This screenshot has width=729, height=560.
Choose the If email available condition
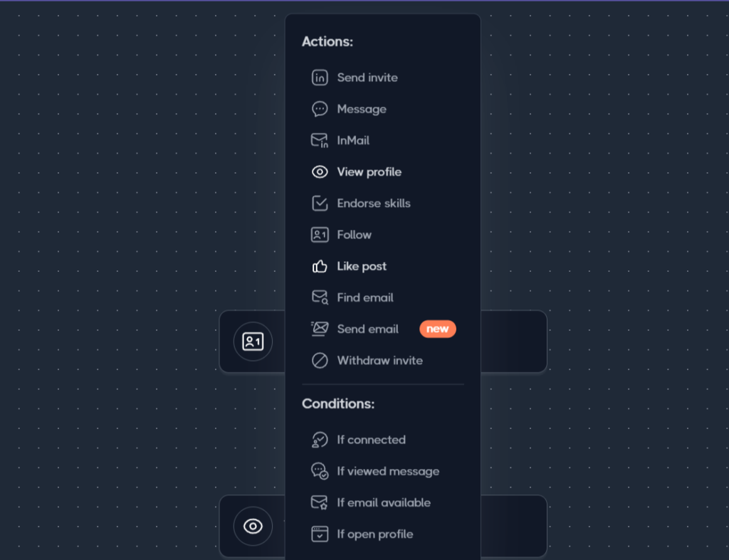384,503
